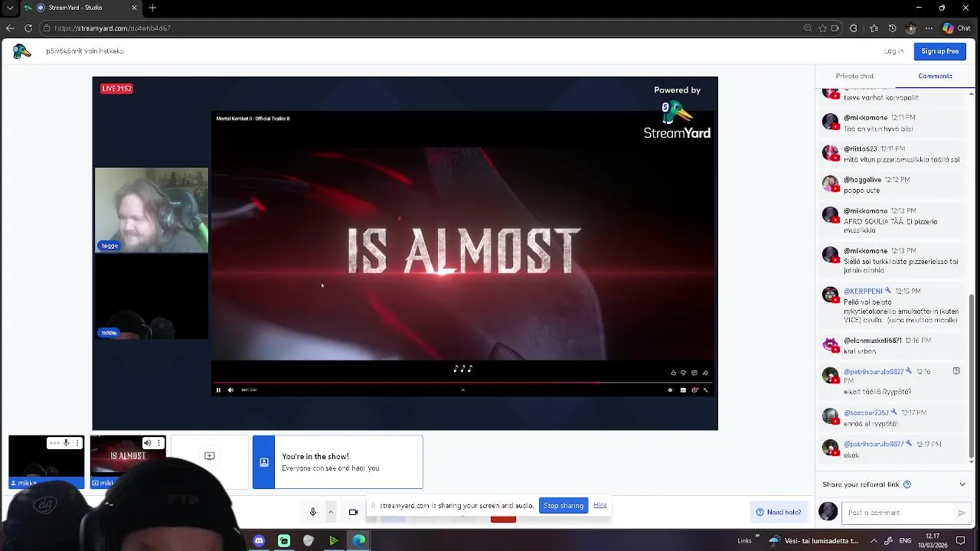
Task: Open browser zoom magnifier icon
Action: point(808,28)
